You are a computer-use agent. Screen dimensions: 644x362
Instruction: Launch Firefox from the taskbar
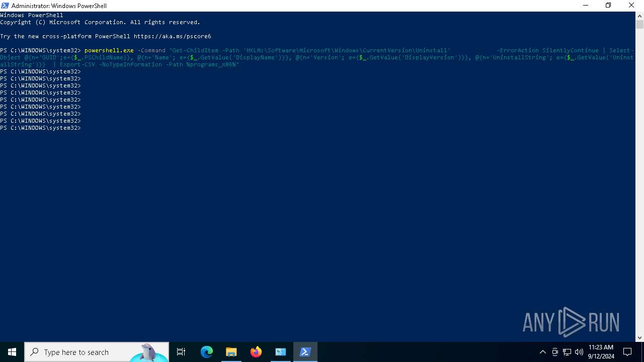256,352
